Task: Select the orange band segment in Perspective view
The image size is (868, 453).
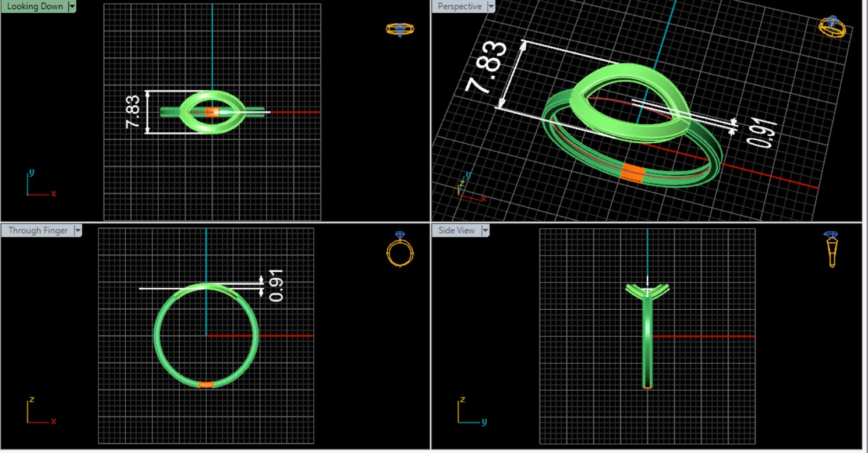Action: [632, 174]
